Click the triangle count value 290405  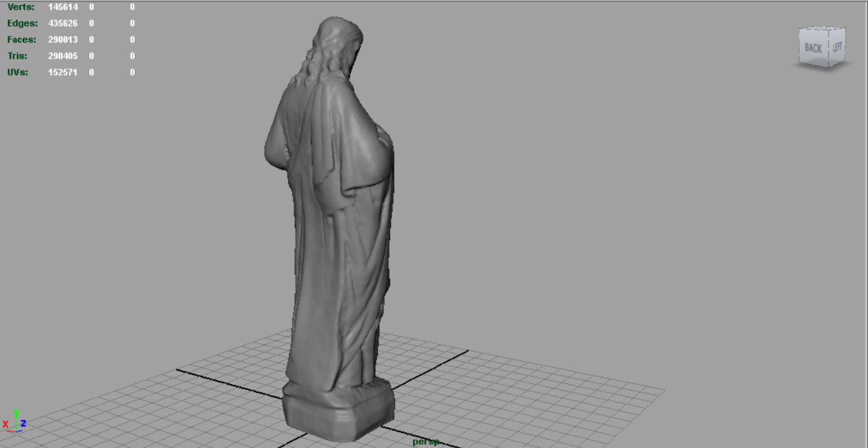click(63, 56)
